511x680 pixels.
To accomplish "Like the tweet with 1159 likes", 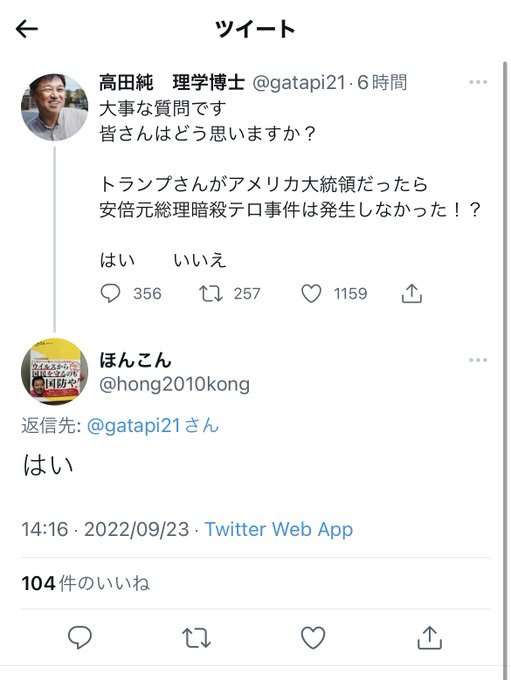I will (311, 294).
